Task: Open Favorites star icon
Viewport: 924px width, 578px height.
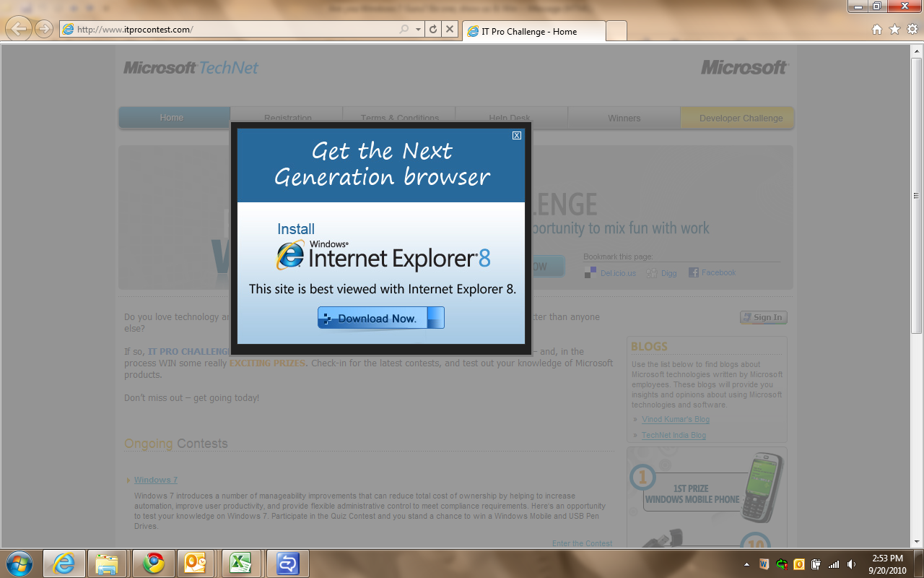Action: coord(894,30)
